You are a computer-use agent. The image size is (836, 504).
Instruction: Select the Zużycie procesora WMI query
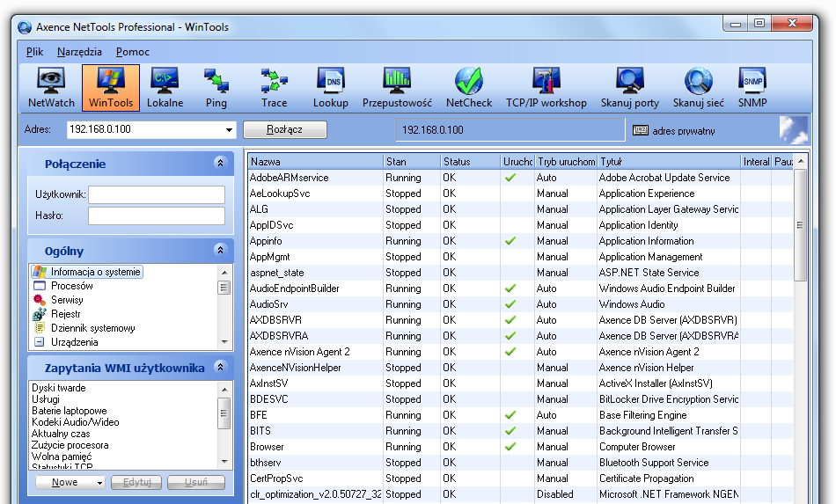[x=70, y=445]
